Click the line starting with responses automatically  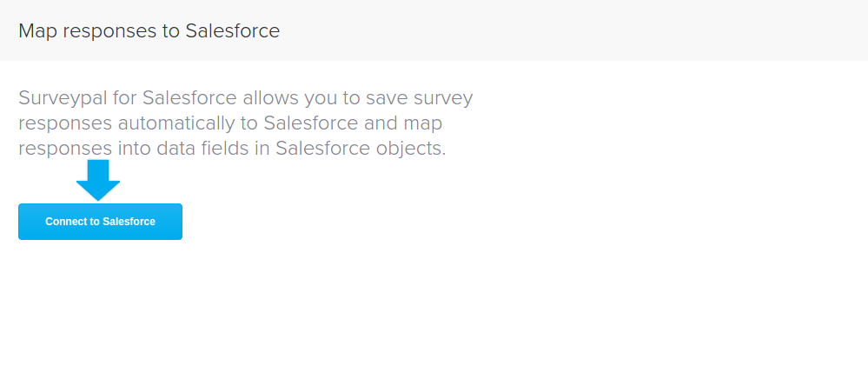230,123
